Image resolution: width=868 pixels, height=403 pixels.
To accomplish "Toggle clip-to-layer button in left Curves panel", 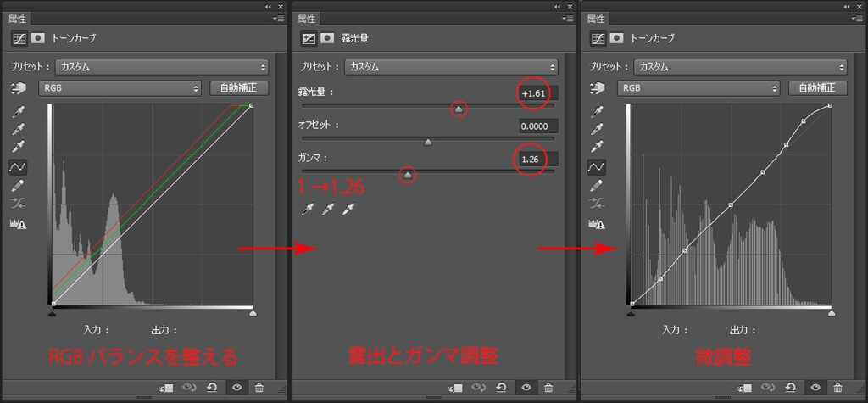I will coord(166,388).
